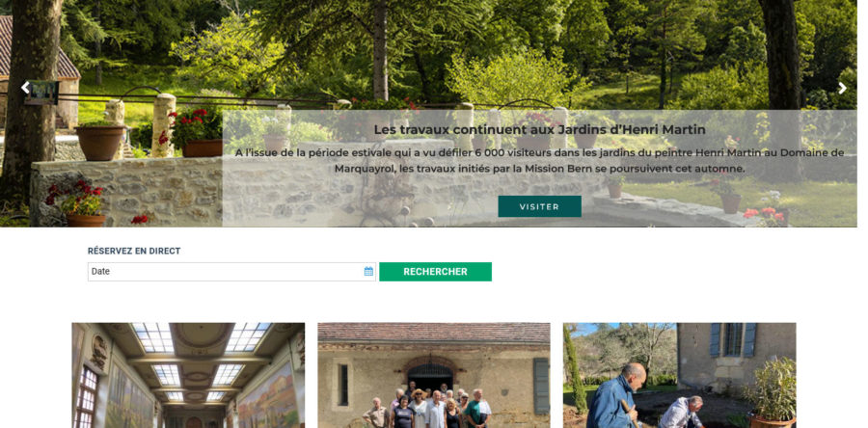Click the stone wall in the hero image
Viewport: 868px width, 428px height.
tap(127, 191)
